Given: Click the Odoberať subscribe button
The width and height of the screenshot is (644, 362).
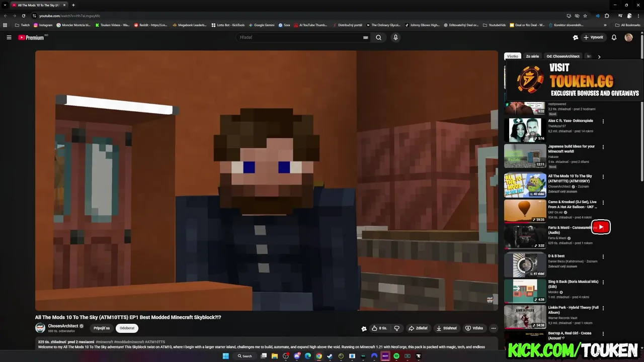Looking at the screenshot, I should click(x=127, y=328).
